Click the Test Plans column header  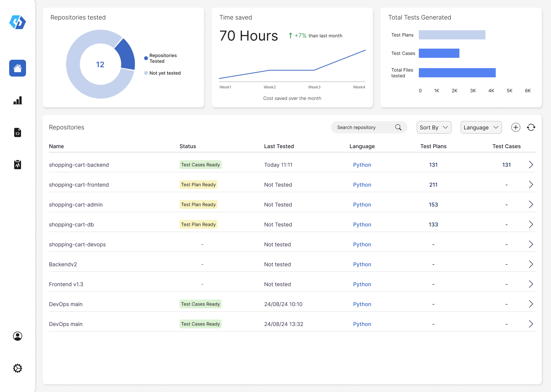coord(433,146)
